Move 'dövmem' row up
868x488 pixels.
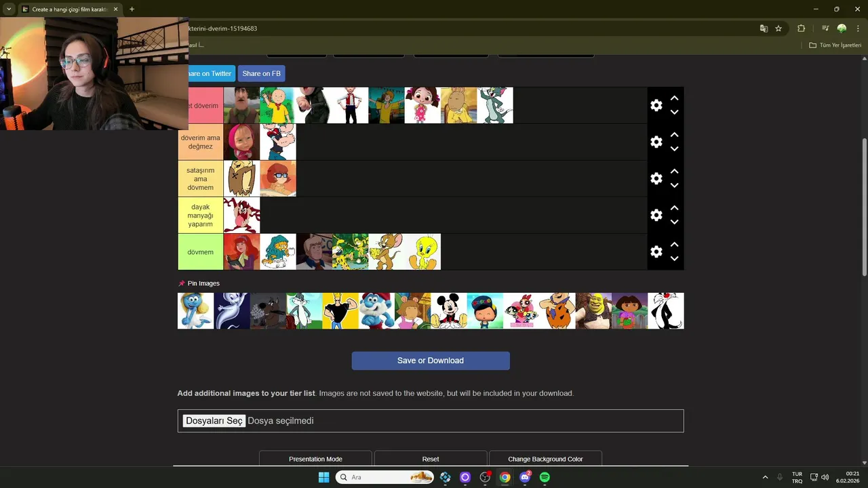point(674,245)
